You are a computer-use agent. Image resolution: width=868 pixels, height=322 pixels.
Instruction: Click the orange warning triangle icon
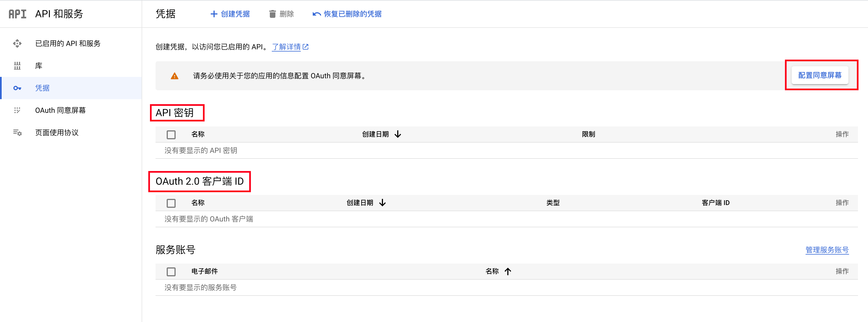[x=174, y=76]
